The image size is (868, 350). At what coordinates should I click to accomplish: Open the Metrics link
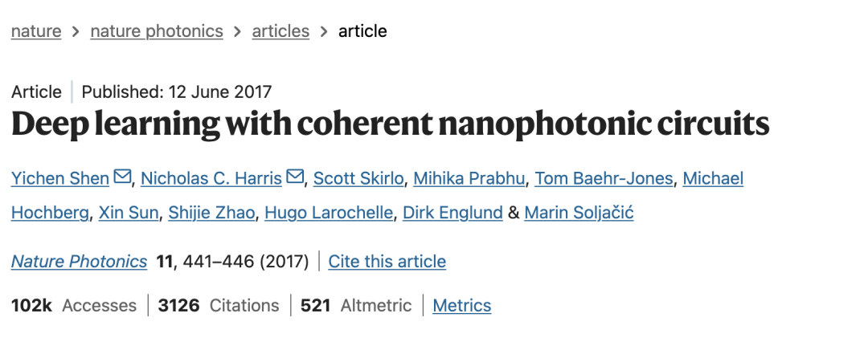pos(461,306)
